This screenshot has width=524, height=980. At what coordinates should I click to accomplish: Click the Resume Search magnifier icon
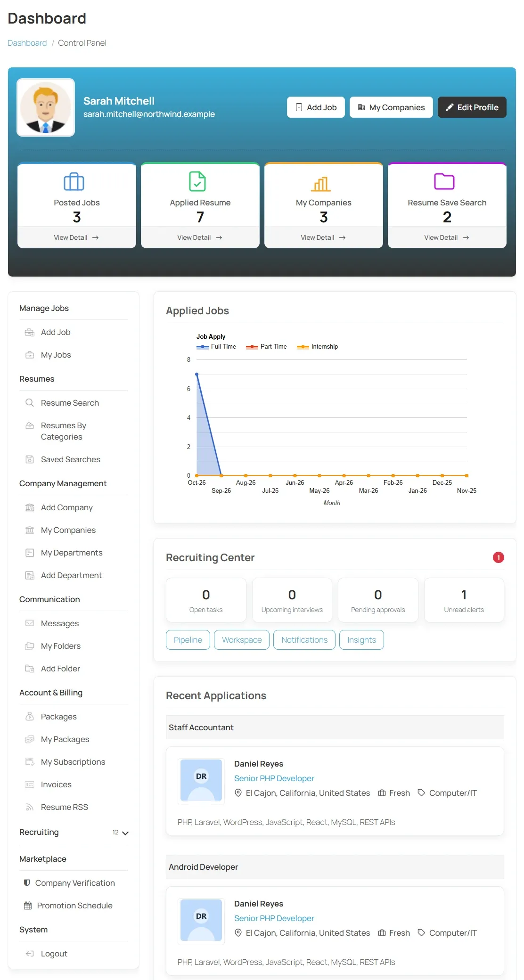tap(30, 403)
